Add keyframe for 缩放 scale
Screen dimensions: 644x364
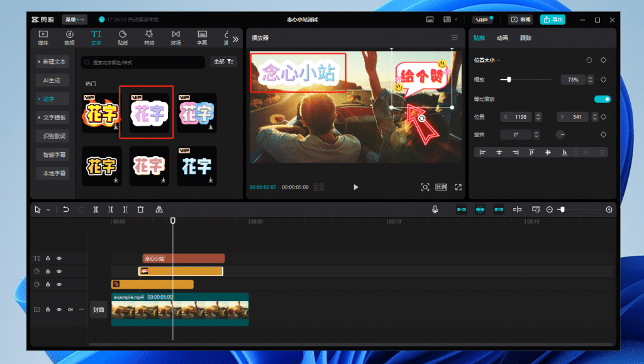(x=603, y=80)
